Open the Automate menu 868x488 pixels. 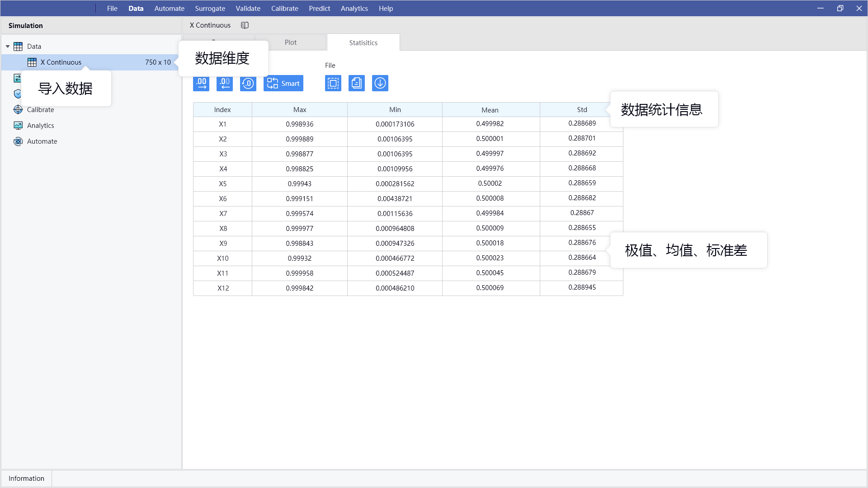[170, 8]
